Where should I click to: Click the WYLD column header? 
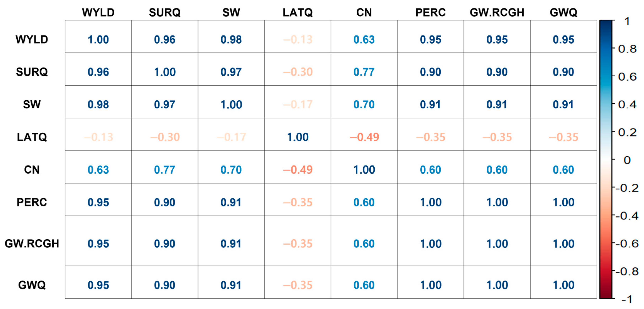[98, 13]
